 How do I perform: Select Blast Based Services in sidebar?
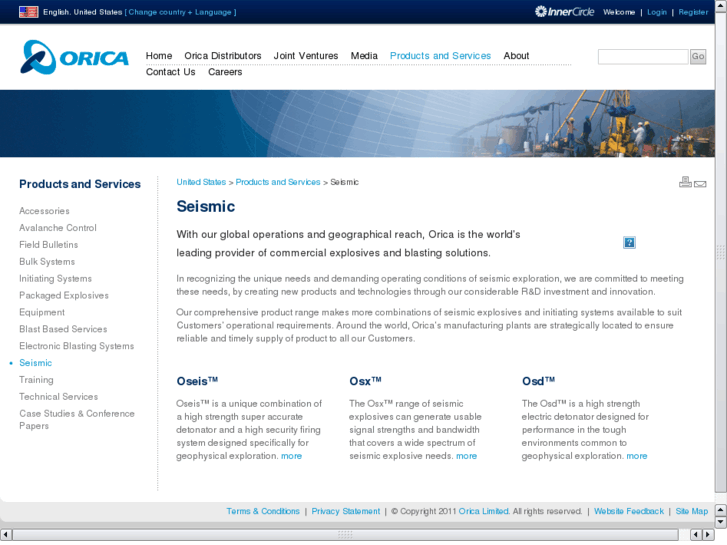[x=63, y=329]
